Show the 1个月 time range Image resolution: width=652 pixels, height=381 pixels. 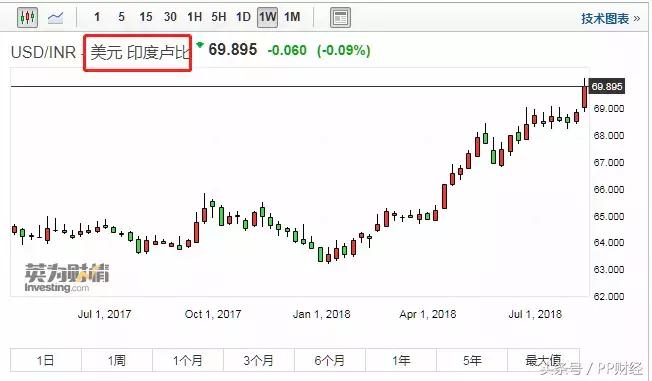pos(188,360)
